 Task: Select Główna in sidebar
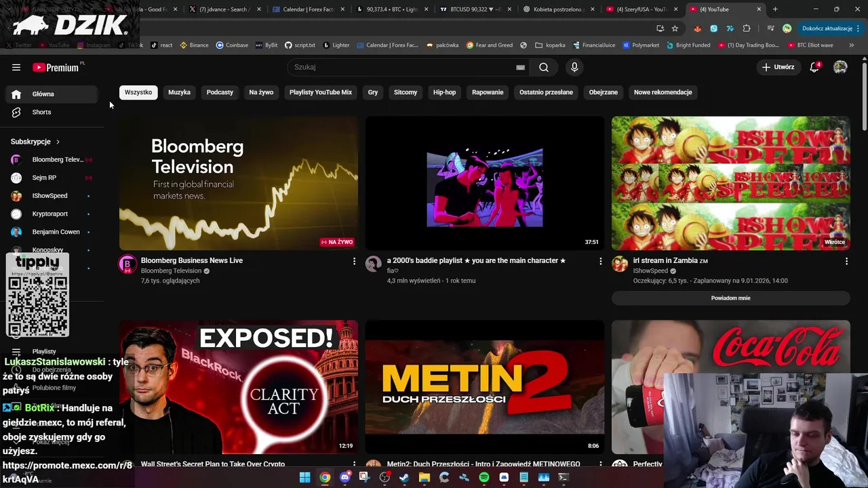(53, 94)
